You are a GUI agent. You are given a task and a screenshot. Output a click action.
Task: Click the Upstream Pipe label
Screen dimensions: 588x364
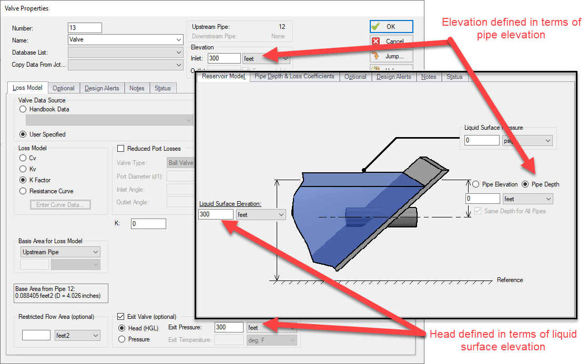click(211, 27)
